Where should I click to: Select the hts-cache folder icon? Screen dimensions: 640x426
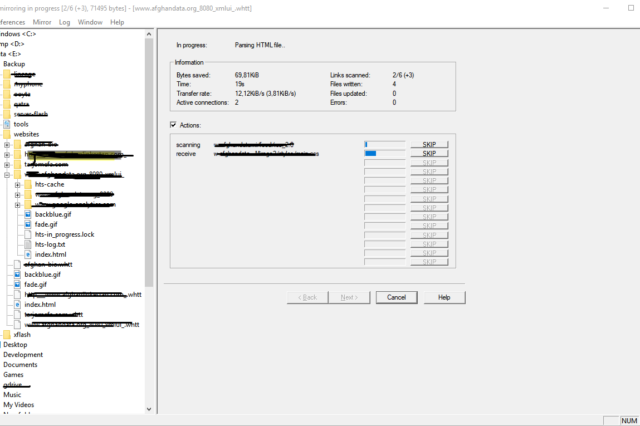pos(26,184)
